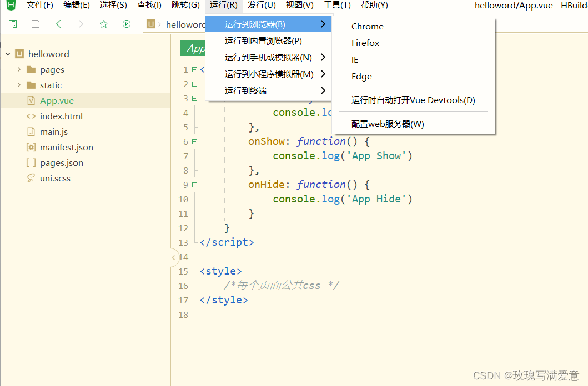Expand the pages folder
The image size is (588, 386).
[19, 69]
